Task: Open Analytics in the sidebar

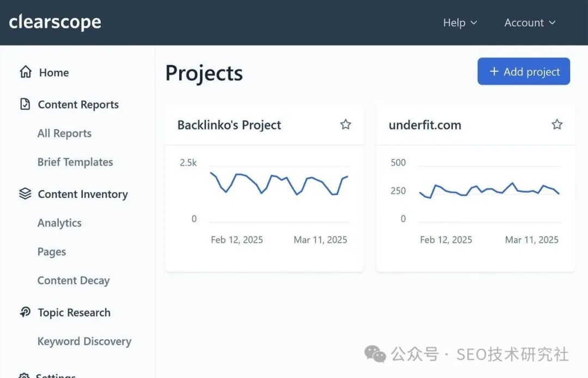Action: [60, 223]
